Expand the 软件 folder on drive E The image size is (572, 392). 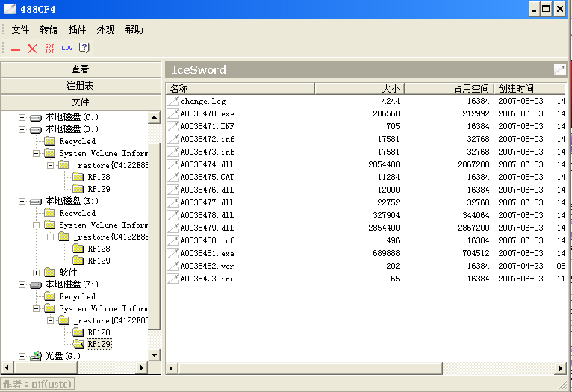(36, 273)
